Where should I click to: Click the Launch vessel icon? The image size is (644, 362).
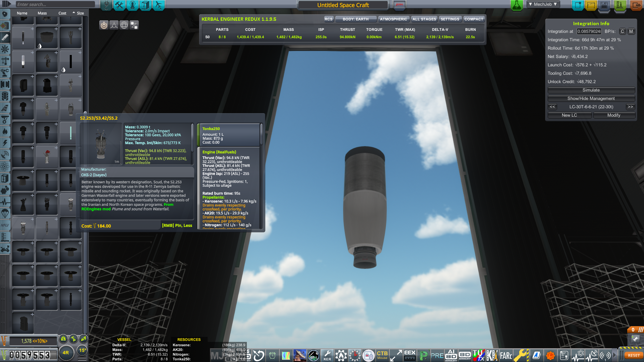620,5
